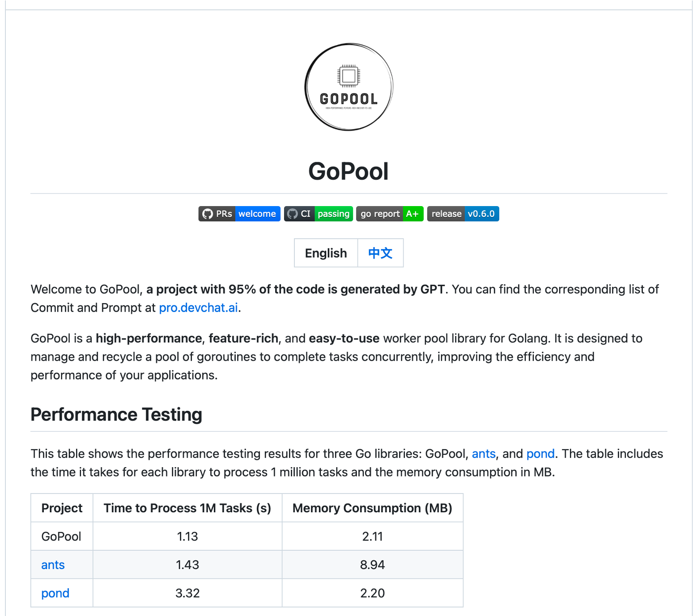
Task: Click the GoPool main heading
Action: pos(348,171)
